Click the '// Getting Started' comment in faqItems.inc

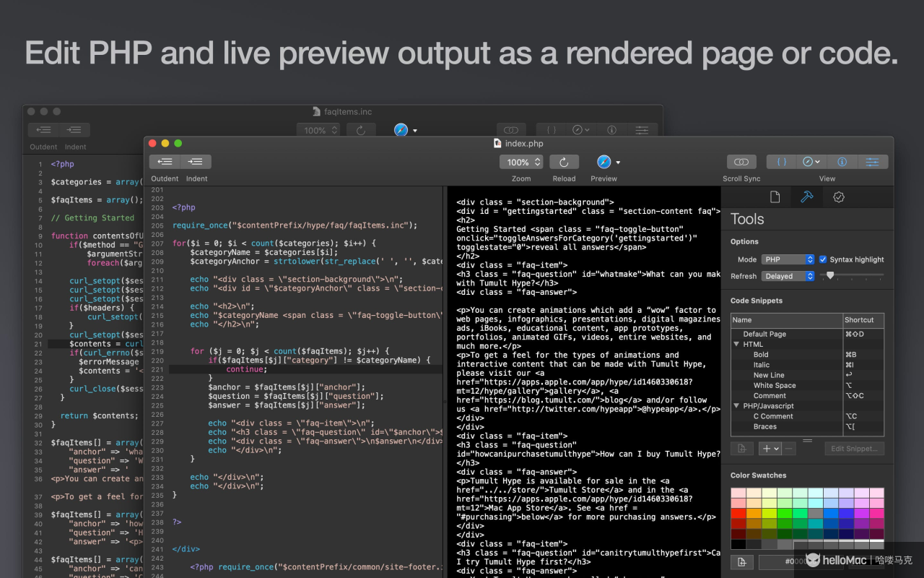[x=92, y=217]
